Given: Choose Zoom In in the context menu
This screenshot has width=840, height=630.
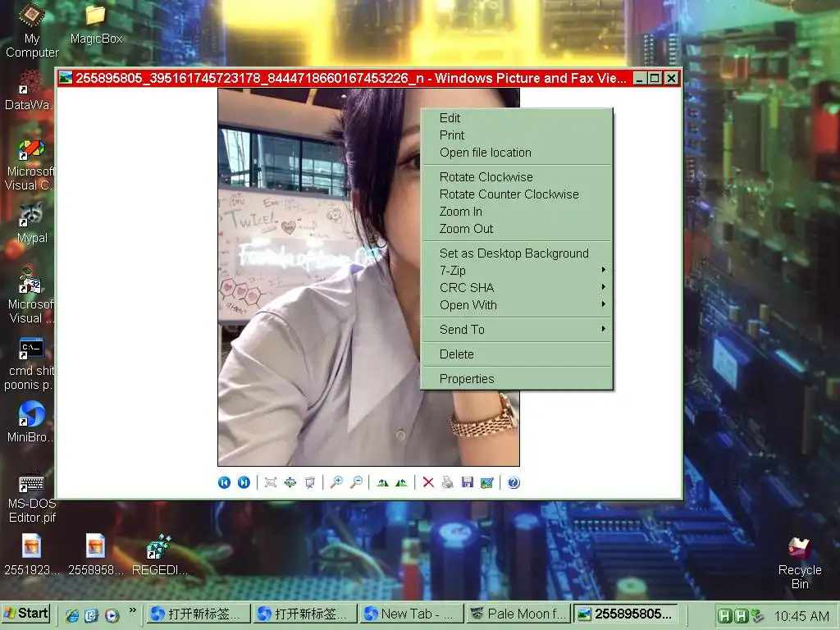Looking at the screenshot, I should pyautogui.click(x=517, y=211).
